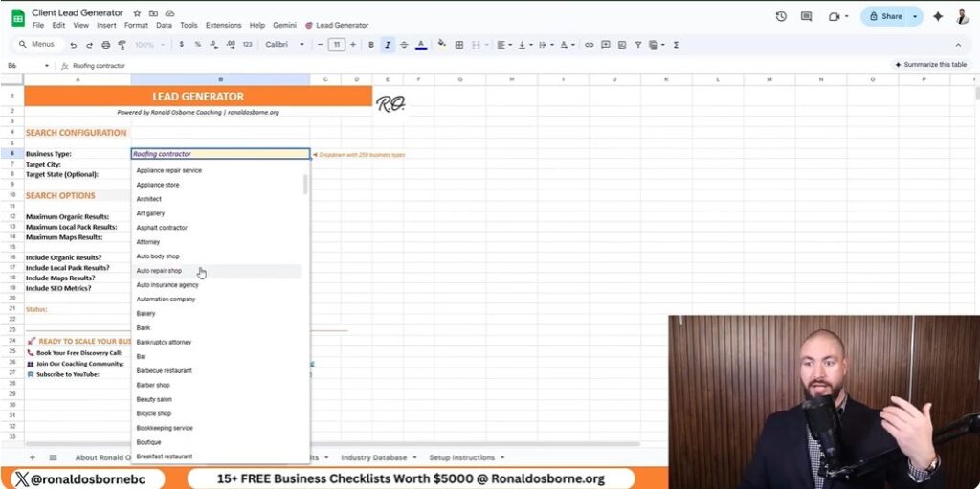This screenshot has width=980, height=489.
Task: Click the dropdown list scrollbar
Action: (x=305, y=185)
